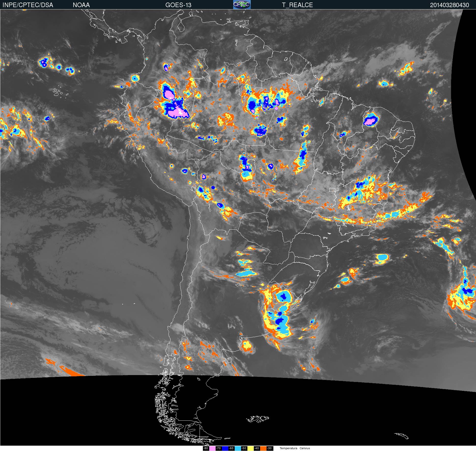Click the -40 legend value
This screenshot has height=451, width=476.
coord(257,448)
